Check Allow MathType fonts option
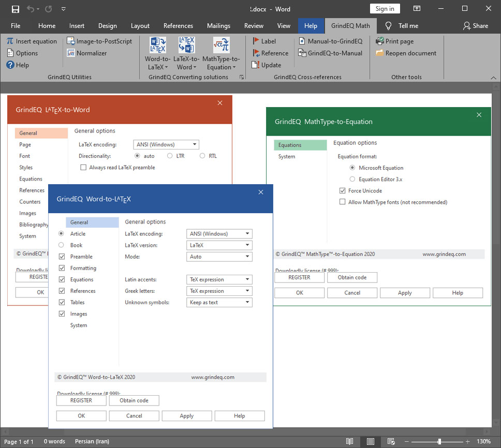This screenshot has height=448, width=501. click(342, 202)
